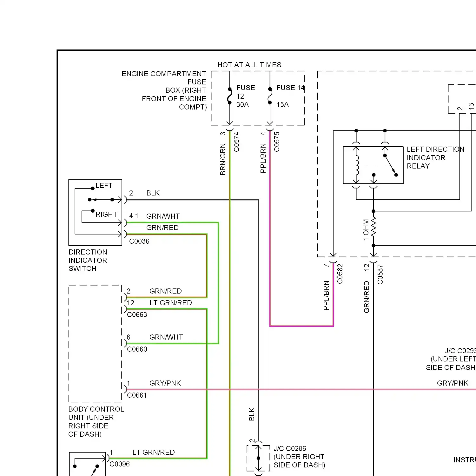The height and width of the screenshot is (476, 476).
Task: Click the relay coil symbol
Action: (357, 165)
